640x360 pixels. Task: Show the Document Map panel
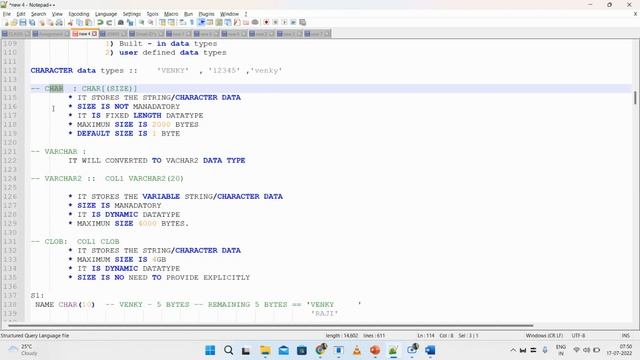[x=219, y=22]
